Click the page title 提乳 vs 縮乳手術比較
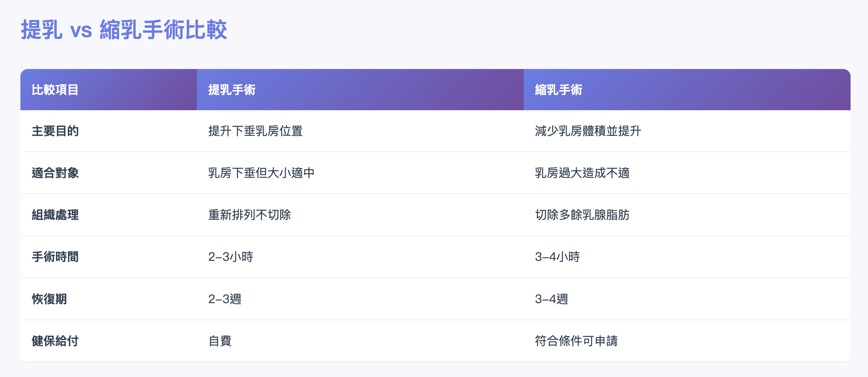Screen dimensions: 868x377 point(124,30)
